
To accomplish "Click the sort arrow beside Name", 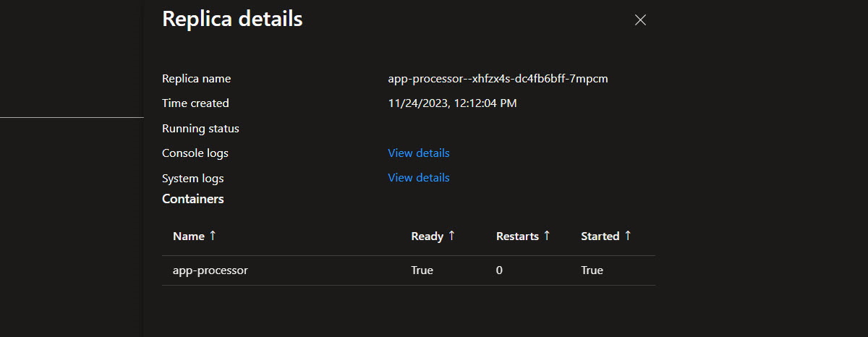I will click(x=212, y=236).
